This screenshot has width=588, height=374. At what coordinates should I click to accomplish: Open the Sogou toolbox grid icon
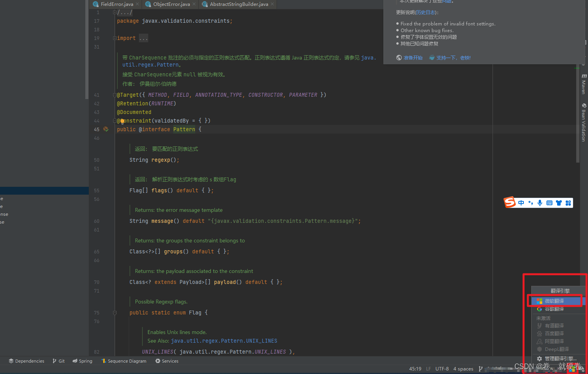pos(568,203)
